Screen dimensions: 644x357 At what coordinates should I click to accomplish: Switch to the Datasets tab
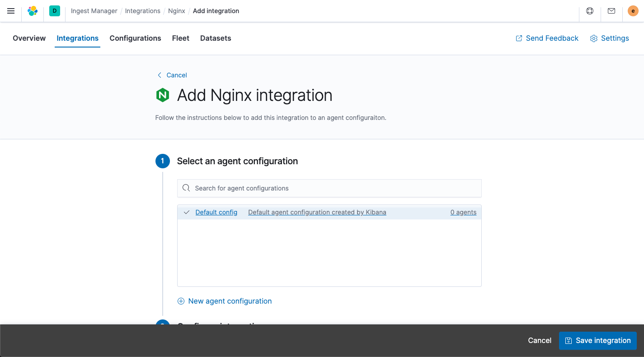(x=216, y=38)
